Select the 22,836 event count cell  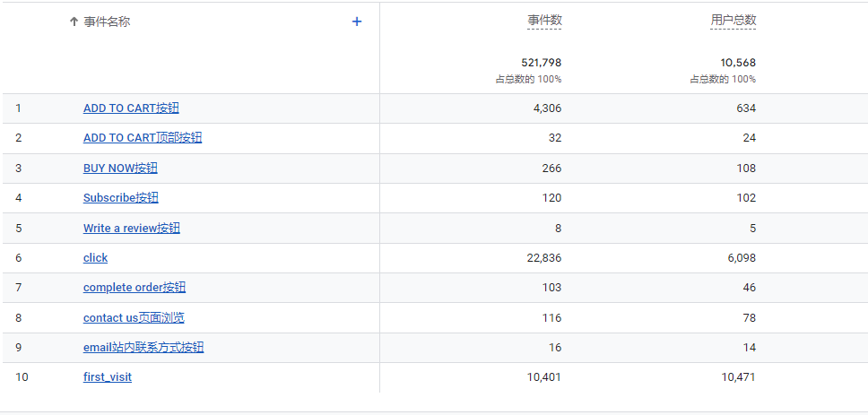(x=544, y=258)
